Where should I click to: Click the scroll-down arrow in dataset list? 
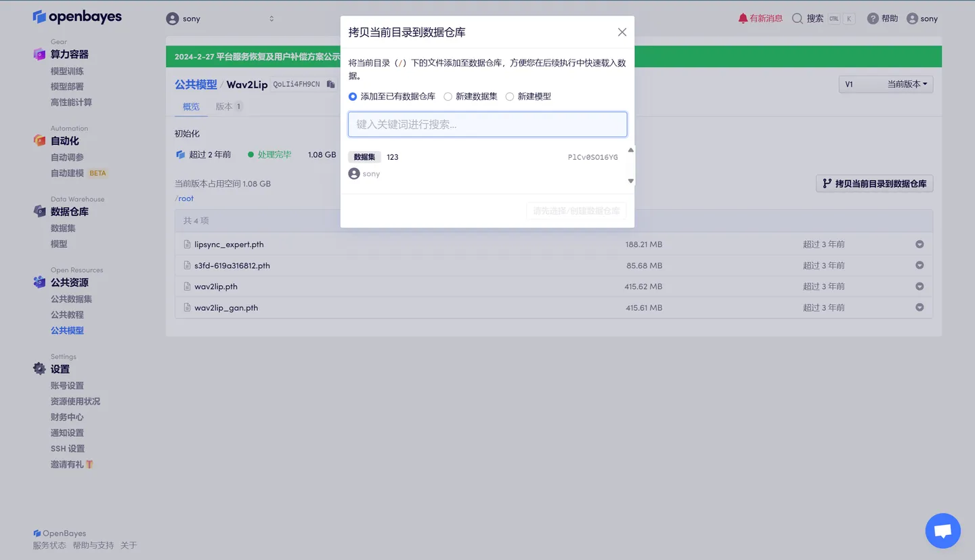pyautogui.click(x=630, y=181)
